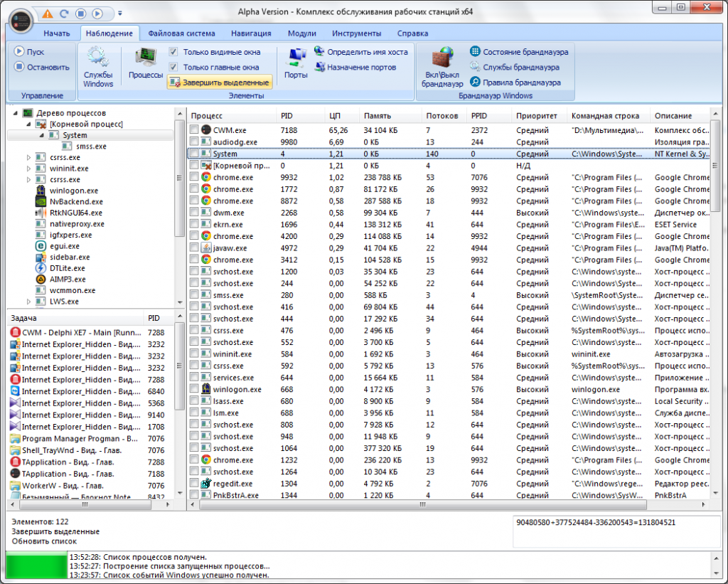The image size is (728, 584).
Task: Check the box next to audiodg.exe
Action: [195, 142]
